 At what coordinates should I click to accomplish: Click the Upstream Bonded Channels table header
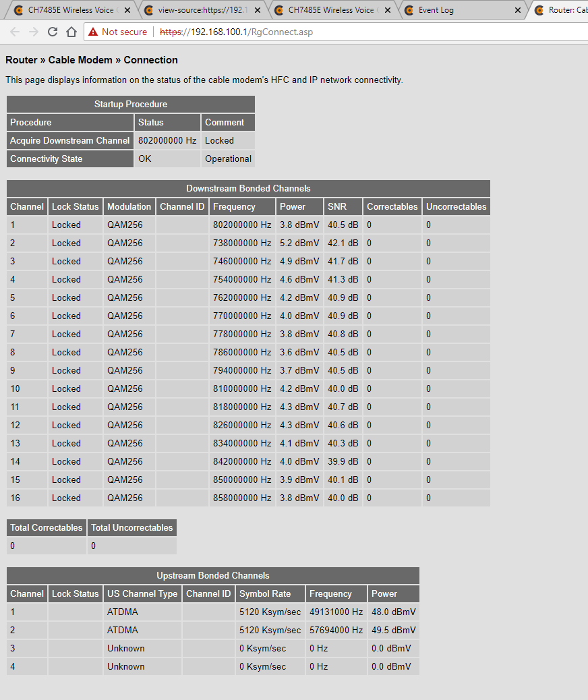[x=213, y=575]
